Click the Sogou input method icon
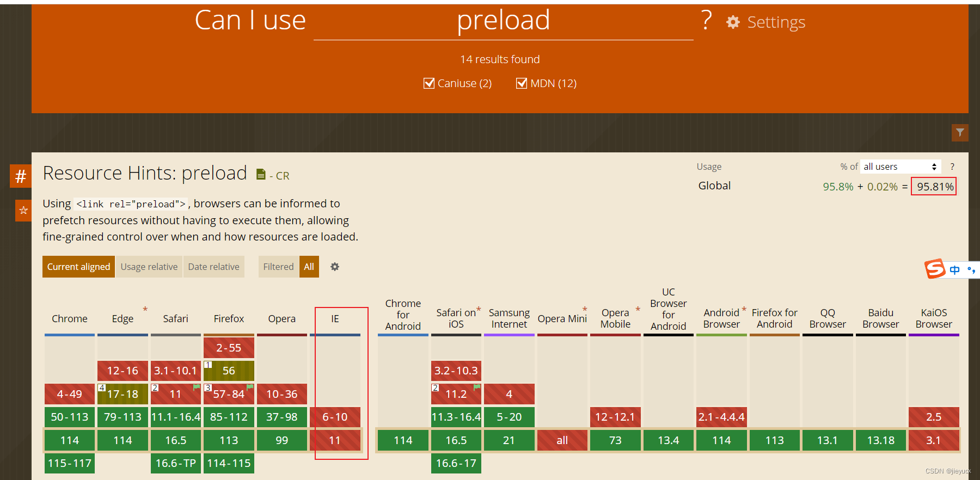Viewport: 980px width, 480px height. (935, 269)
